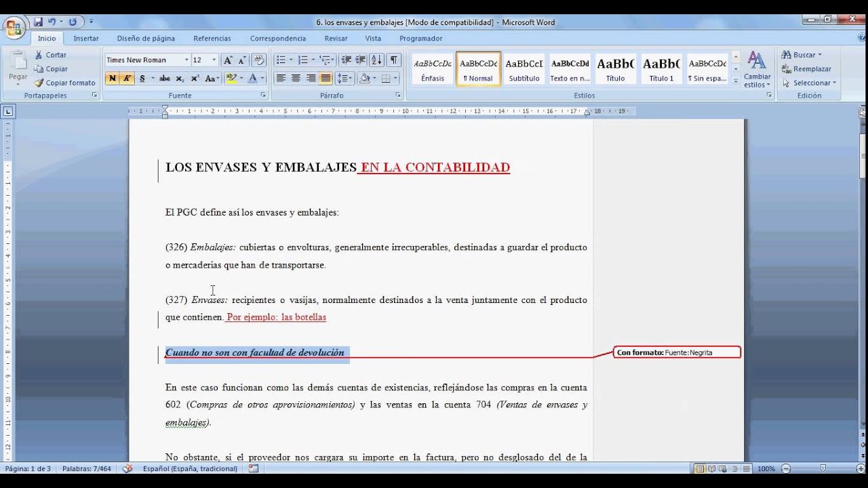Viewport: 868px width, 488px height.
Task: Open the Insertar ribbon tab
Action: pos(86,39)
